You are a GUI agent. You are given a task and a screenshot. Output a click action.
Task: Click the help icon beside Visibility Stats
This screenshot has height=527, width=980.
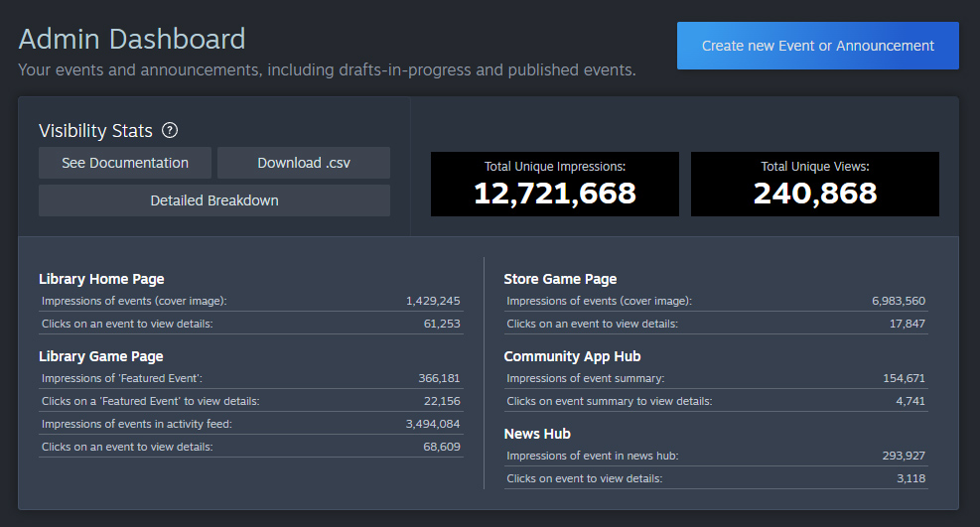click(x=170, y=131)
